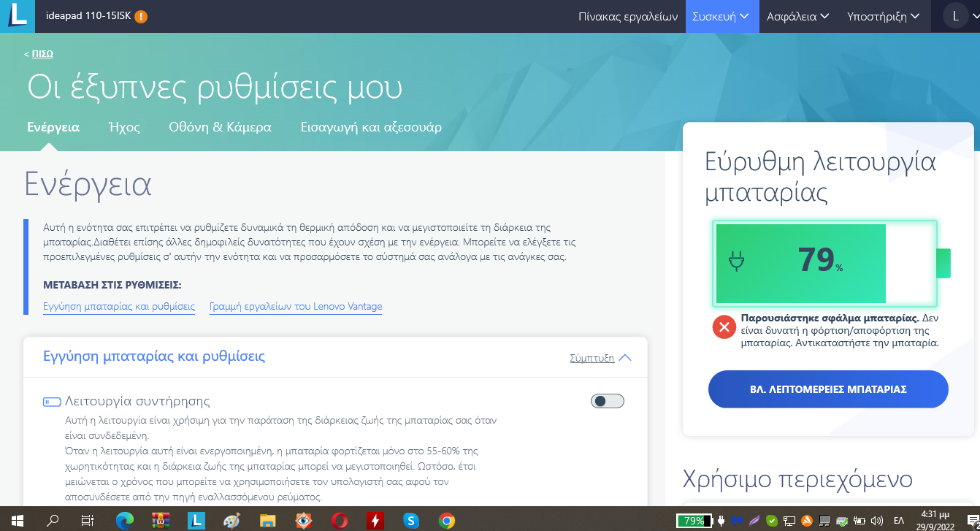Click the Εγγύηση μπαταρίας και ρυθμίσεις section header
This screenshot has width=980, height=531.
[154, 356]
